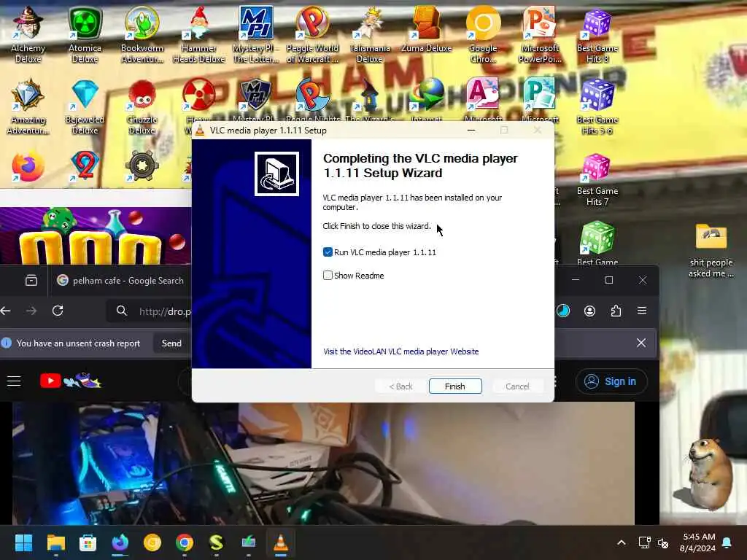Click Firefox extensions puzzle icon
The height and width of the screenshot is (560, 747).
pyautogui.click(x=616, y=311)
